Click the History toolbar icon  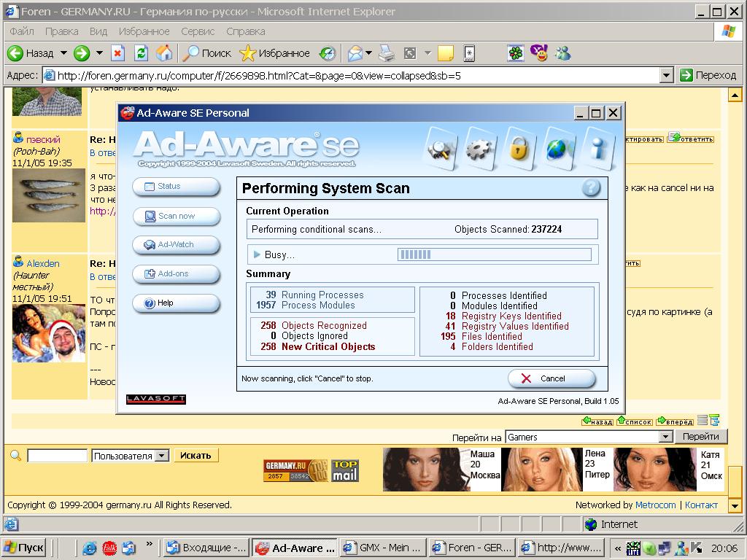pyautogui.click(x=328, y=53)
